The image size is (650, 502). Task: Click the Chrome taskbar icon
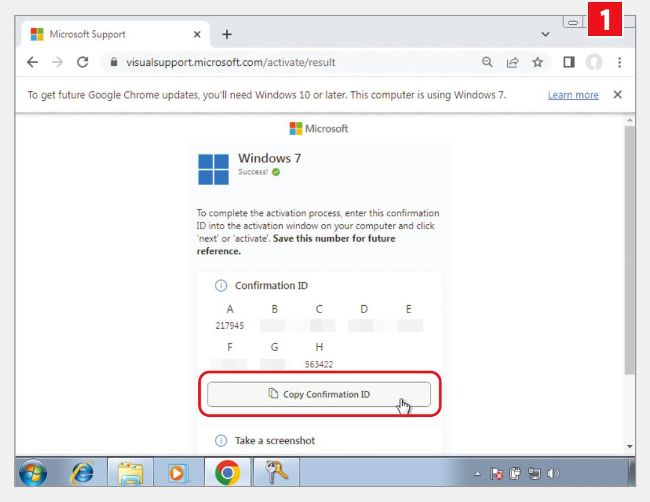tap(227, 473)
